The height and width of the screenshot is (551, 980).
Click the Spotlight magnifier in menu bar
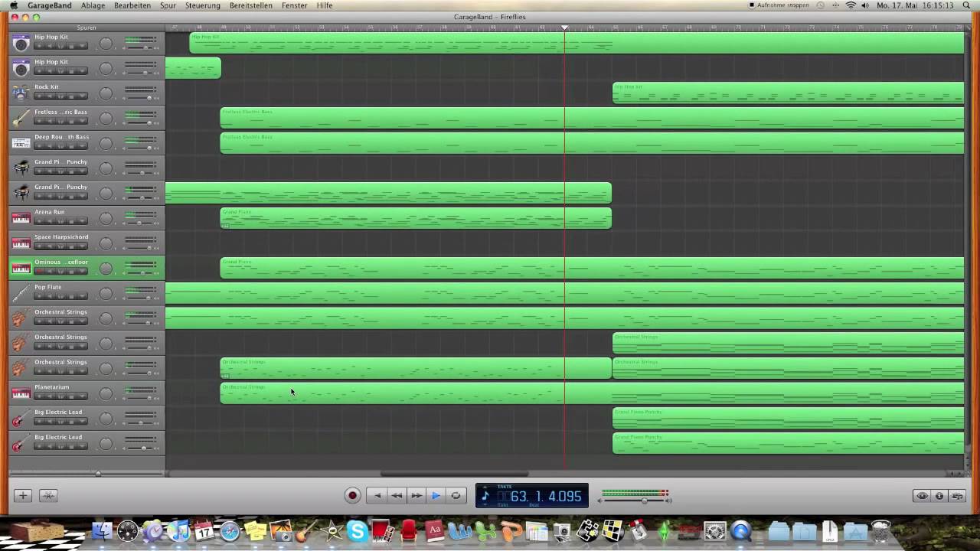968,5
